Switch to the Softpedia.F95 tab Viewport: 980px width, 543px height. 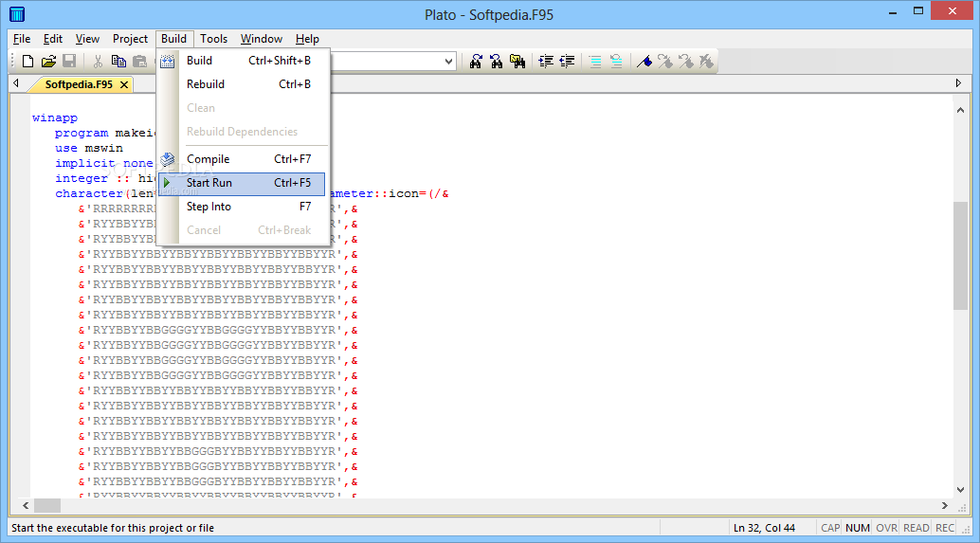[x=79, y=84]
